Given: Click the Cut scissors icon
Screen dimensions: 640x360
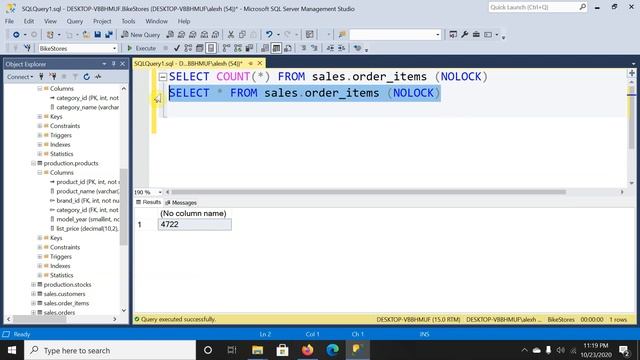Looking at the screenshot, I should [231, 35].
